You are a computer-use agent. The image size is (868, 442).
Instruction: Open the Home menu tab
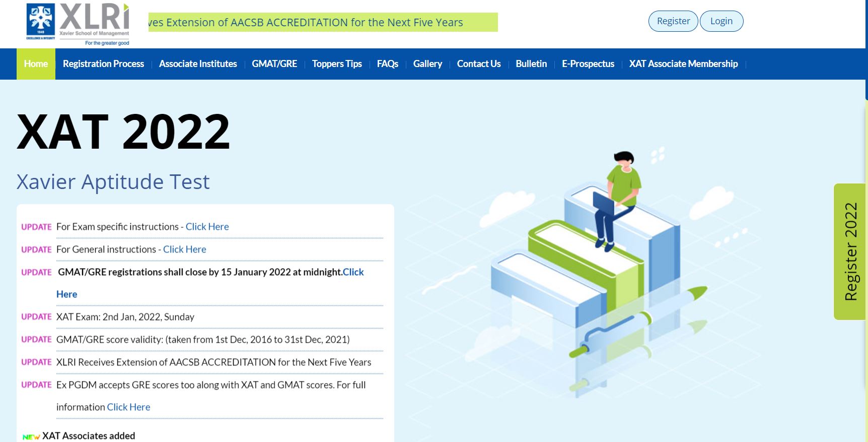tap(36, 64)
